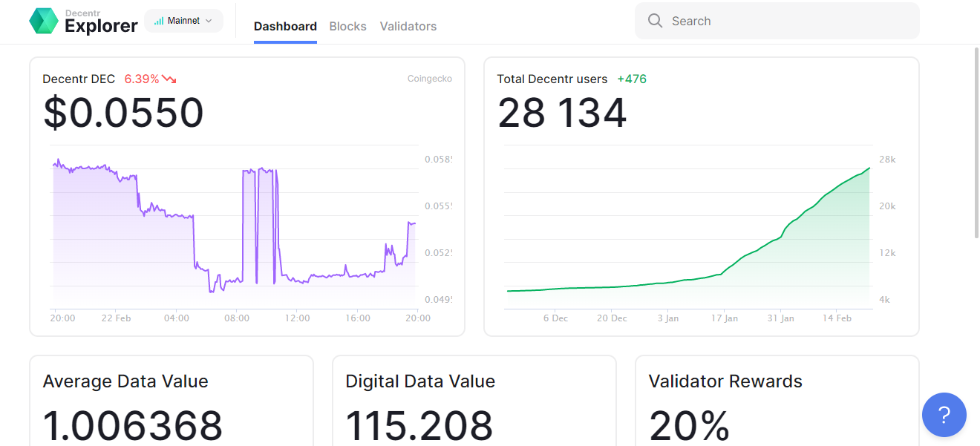Select the Dashboard tab
The image size is (980, 446).
pos(285,26)
